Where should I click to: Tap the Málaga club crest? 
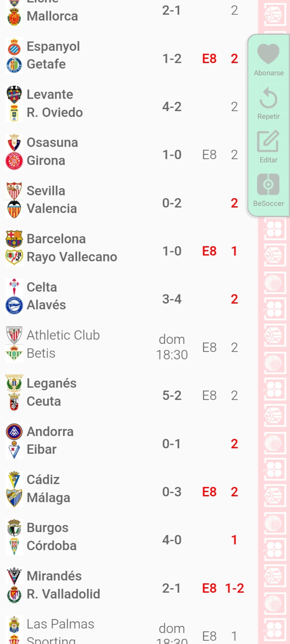pos(14,498)
